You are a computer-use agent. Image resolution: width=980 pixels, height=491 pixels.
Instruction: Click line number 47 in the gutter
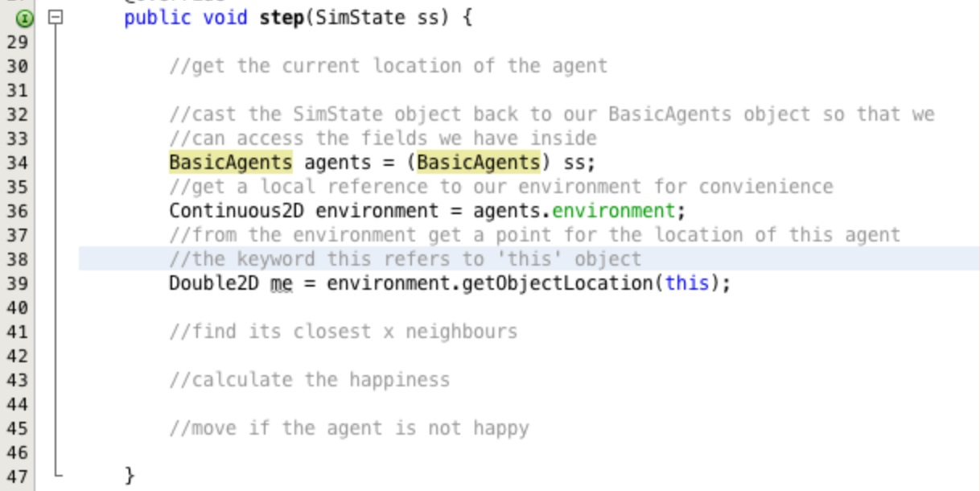pos(17,477)
